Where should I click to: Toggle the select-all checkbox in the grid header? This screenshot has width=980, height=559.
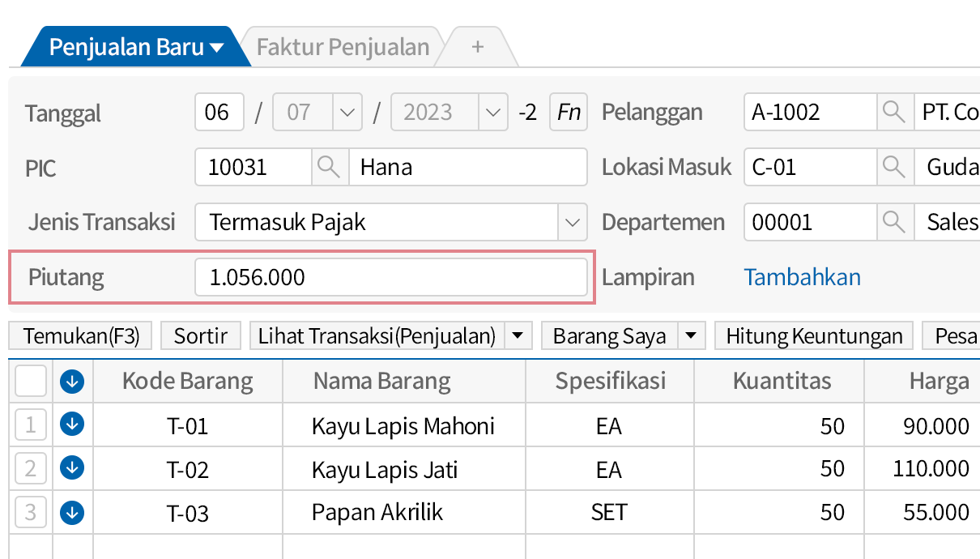[30, 381]
